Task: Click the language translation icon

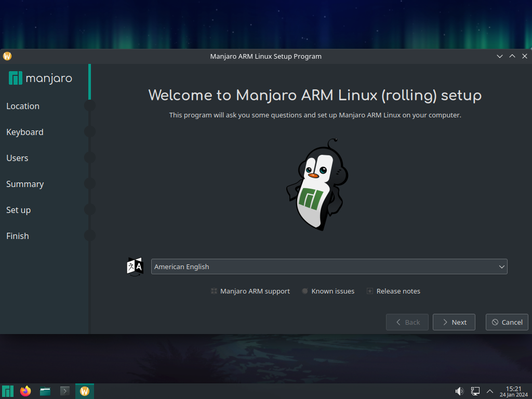Action: (135, 267)
